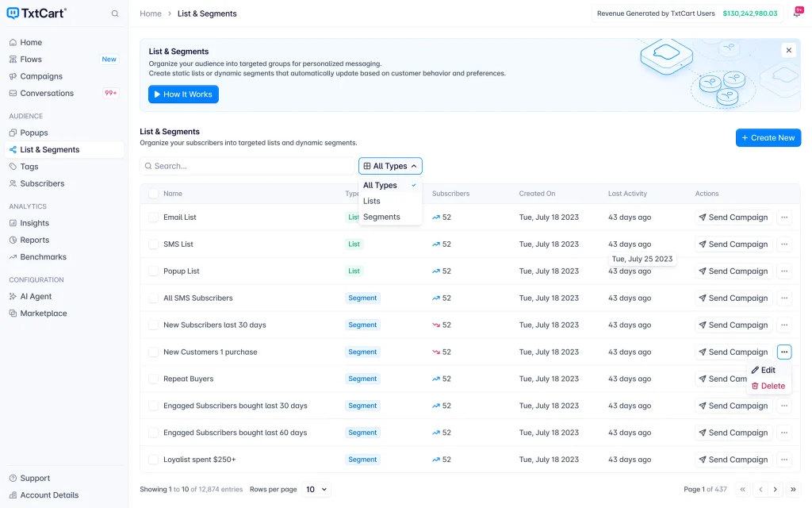Open Support in the sidebar

click(64, 478)
